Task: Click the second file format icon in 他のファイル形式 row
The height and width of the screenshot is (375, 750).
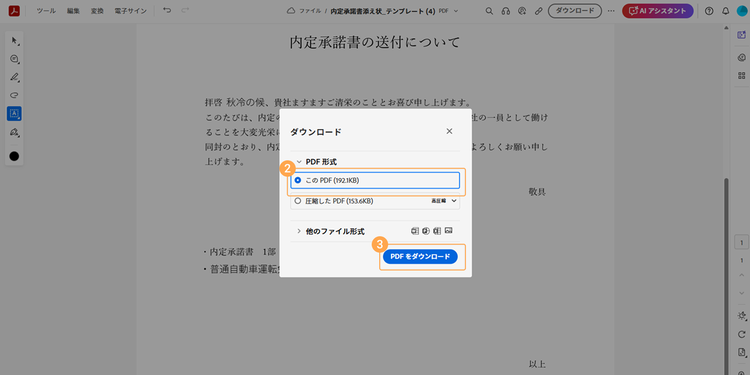Action: [426, 231]
